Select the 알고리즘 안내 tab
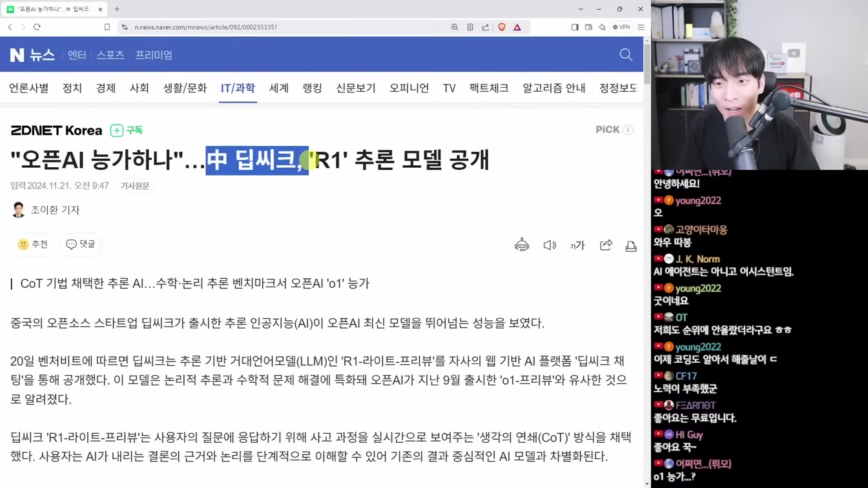The width and height of the screenshot is (868, 488). click(554, 88)
